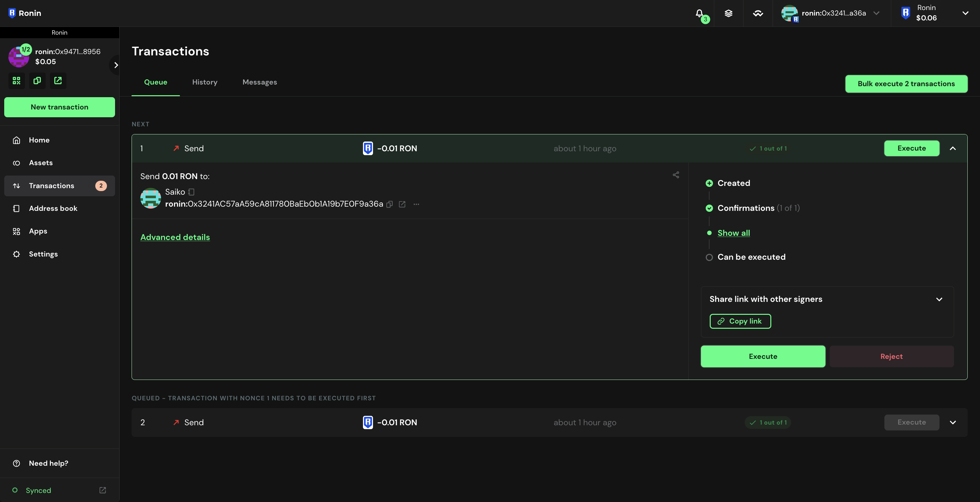Screen dimensions: 980x502
Task: Click the Synced status text
Action: pyautogui.click(x=38, y=490)
